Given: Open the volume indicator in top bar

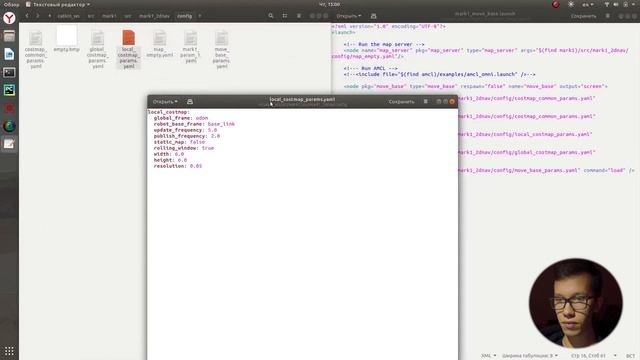Looking at the screenshot, I should (616, 4).
